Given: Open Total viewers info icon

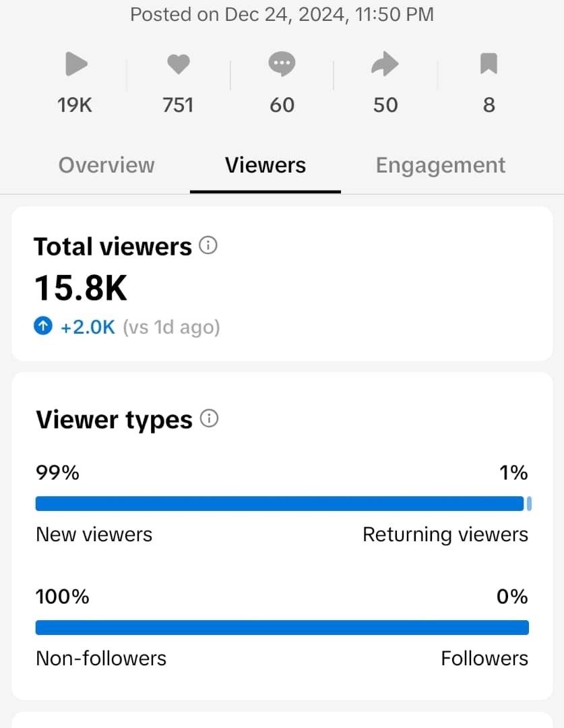Looking at the screenshot, I should [x=208, y=246].
